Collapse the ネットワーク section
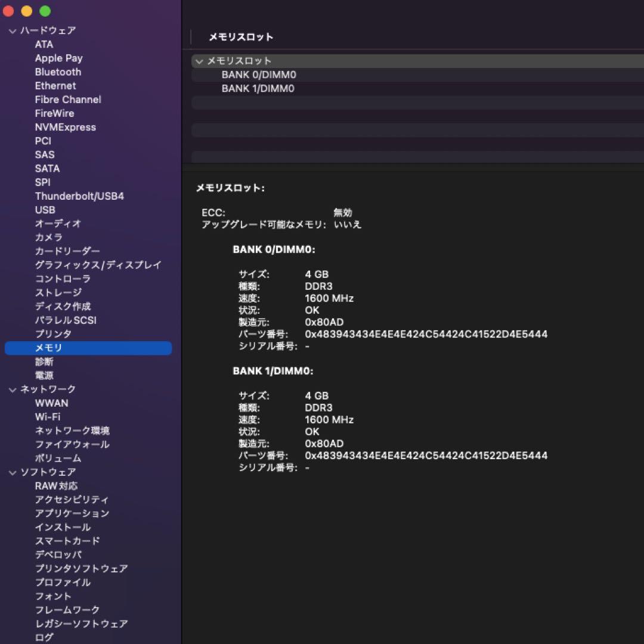The width and height of the screenshot is (644, 644). pyautogui.click(x=11, y=389)
